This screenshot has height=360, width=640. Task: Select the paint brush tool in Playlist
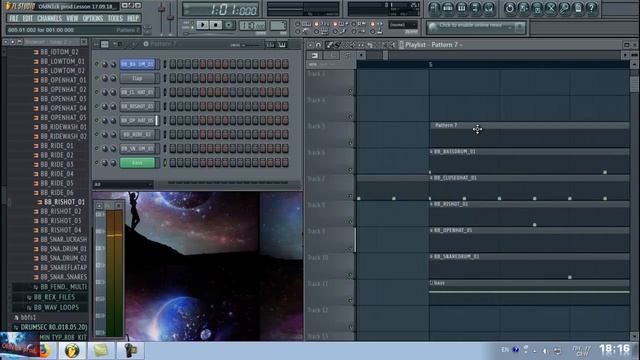click(337, 45)
